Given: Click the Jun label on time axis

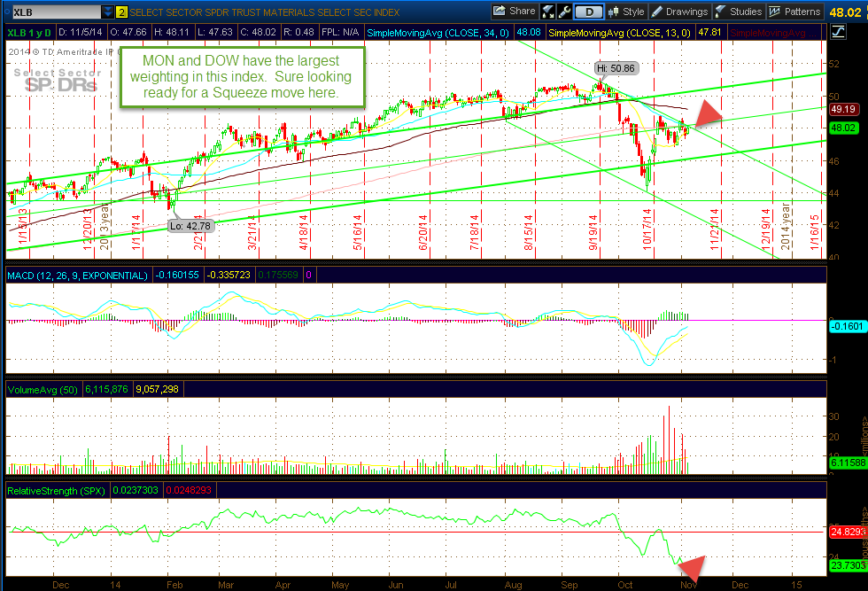Looking at the screenshot, I should tap(396, 585).
